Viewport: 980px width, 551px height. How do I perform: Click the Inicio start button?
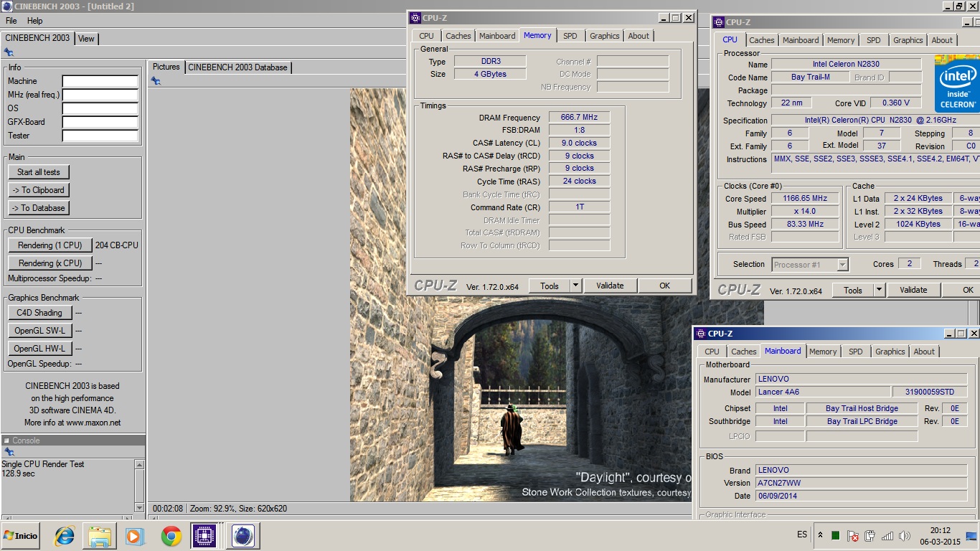(x=21, y=536)
